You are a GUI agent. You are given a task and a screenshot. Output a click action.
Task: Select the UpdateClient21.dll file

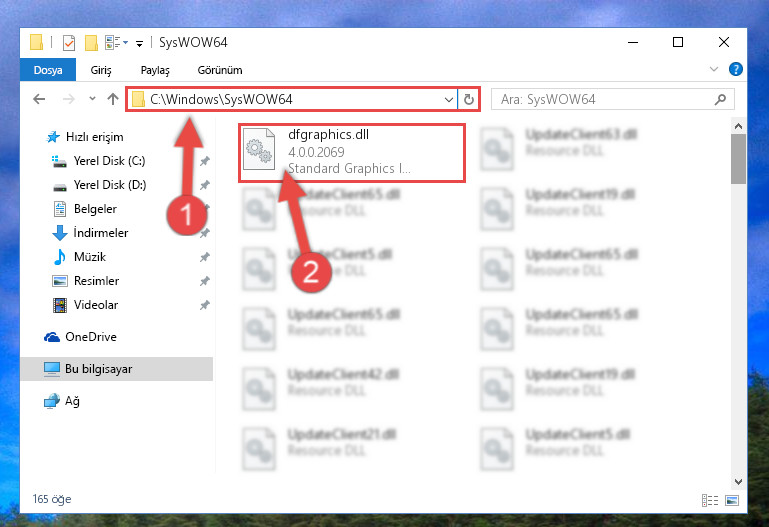(320, 449)
